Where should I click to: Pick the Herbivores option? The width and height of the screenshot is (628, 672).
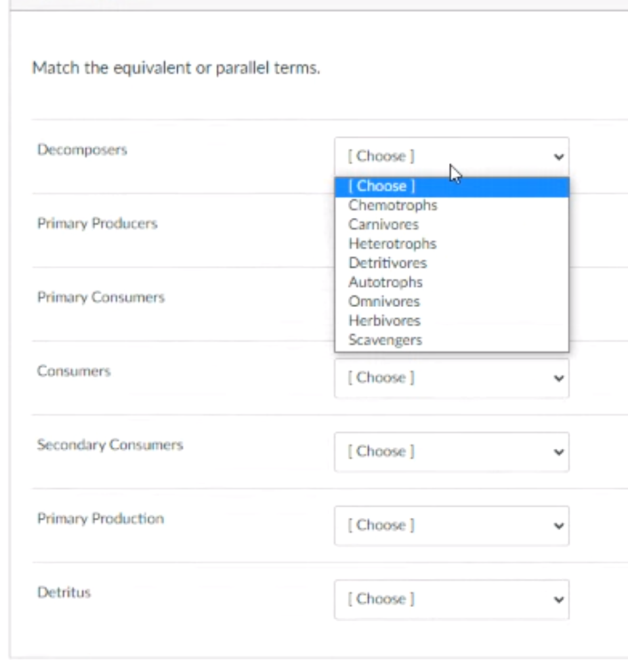[384, 321]
